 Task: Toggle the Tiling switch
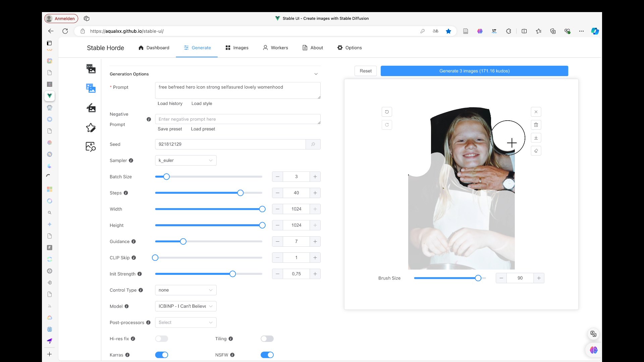pyautogui.click(x=267, y=339)
